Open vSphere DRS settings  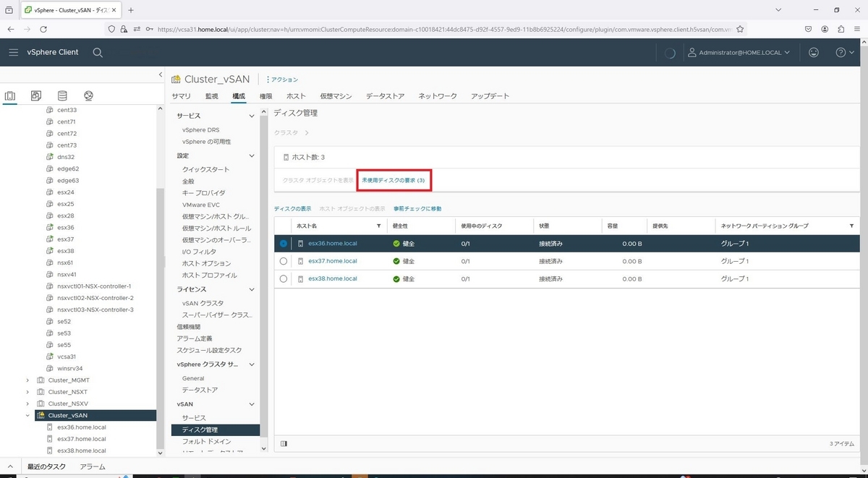click(201, 130)
